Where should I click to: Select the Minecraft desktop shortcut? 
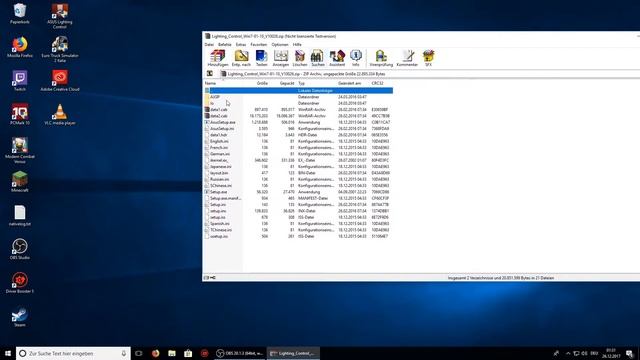click(x=20, y=182)
